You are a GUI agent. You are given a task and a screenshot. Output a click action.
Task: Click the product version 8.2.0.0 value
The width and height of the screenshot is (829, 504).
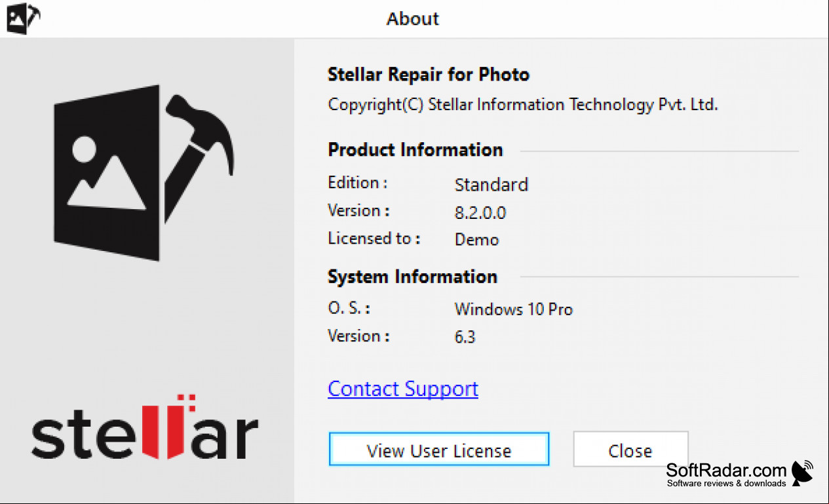[480, 213]
